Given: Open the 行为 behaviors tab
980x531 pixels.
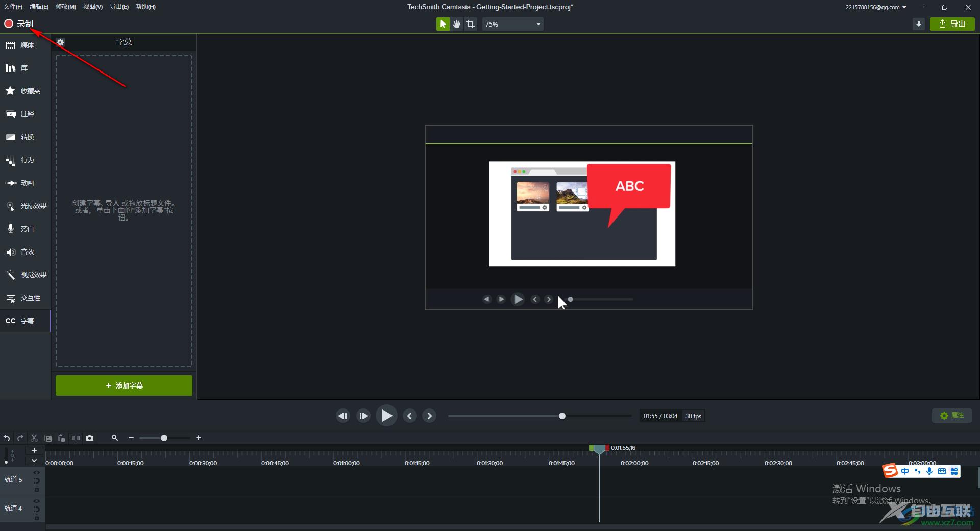Looking at the screenshot, I should click(x=26, y=160).
